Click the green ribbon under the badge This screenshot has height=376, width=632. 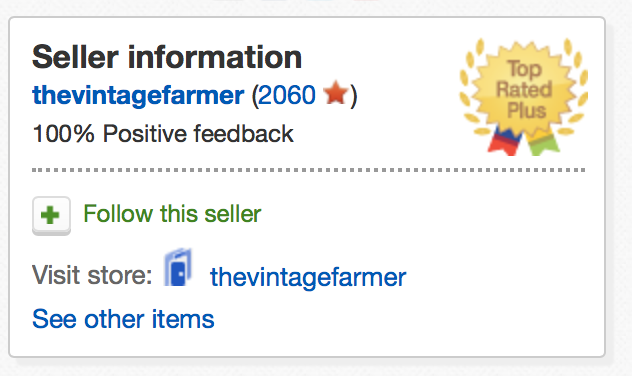tap(543, 143)
